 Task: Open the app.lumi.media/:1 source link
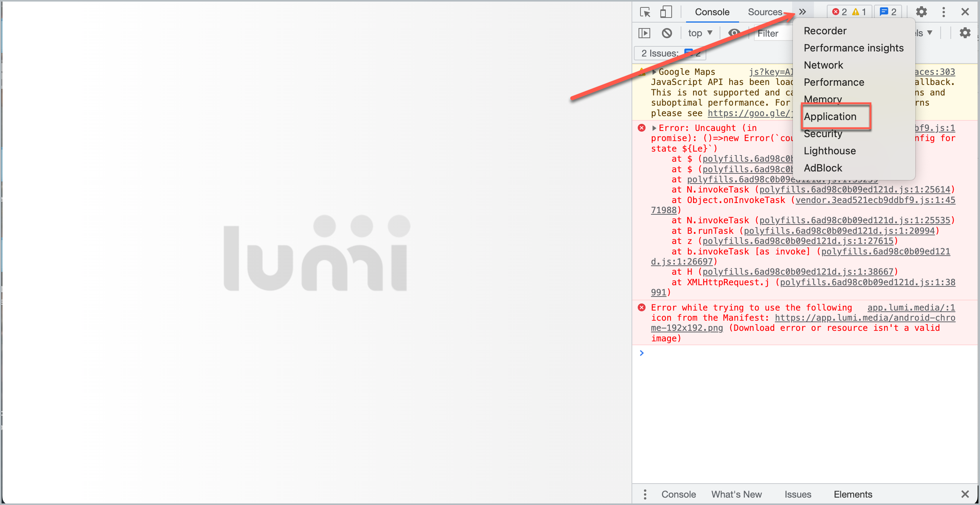pyautogui.click(x=911, y=308)
